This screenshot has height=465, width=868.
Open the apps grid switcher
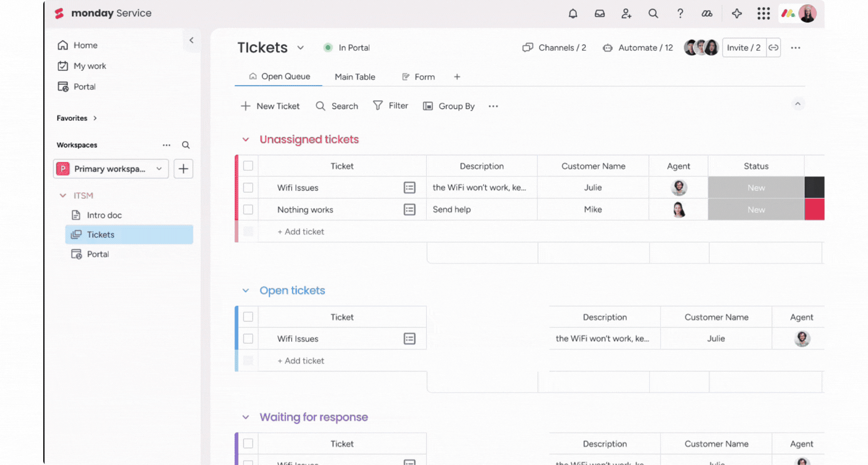(763, 13)
